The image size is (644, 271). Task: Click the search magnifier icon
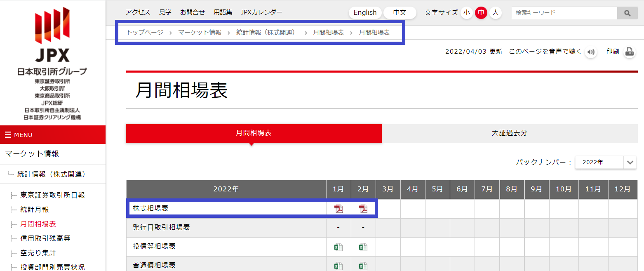click(x=627, y=13)
